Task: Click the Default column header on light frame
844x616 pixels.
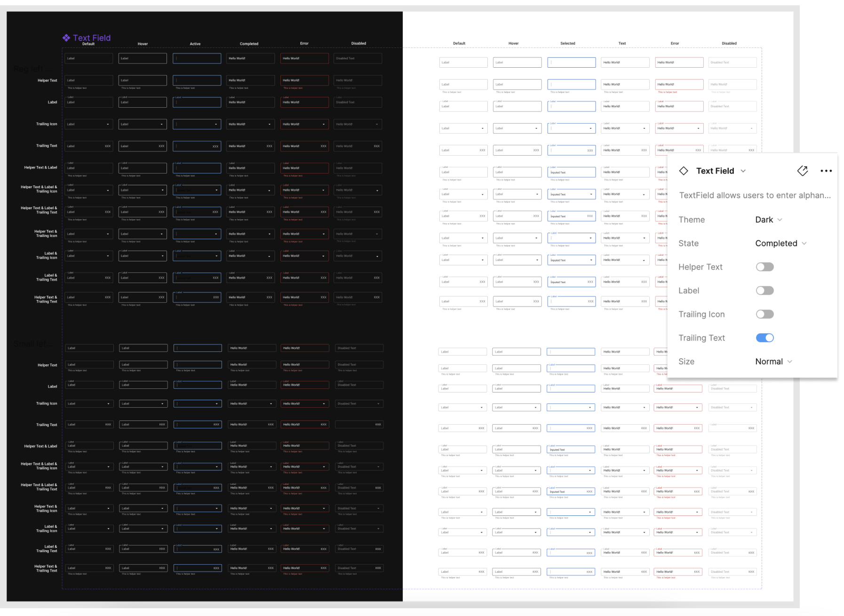Action: pyautogui.click(x=459, y=43)
